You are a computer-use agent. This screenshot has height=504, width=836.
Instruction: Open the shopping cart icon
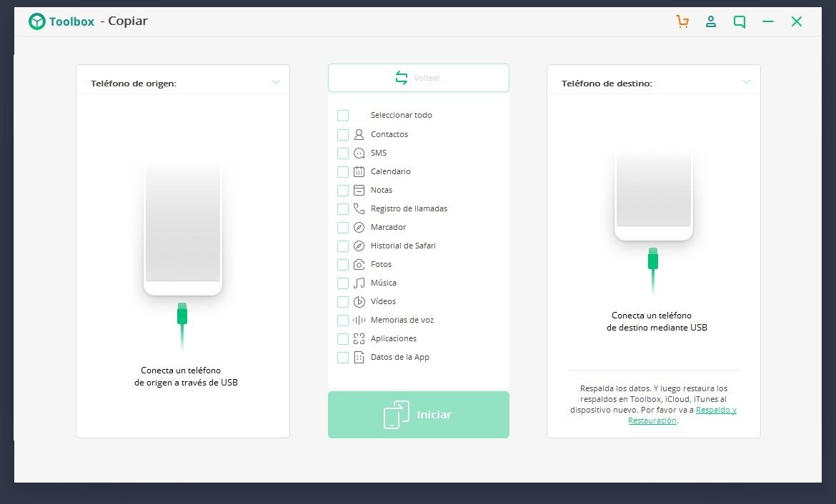click(682, 21)
